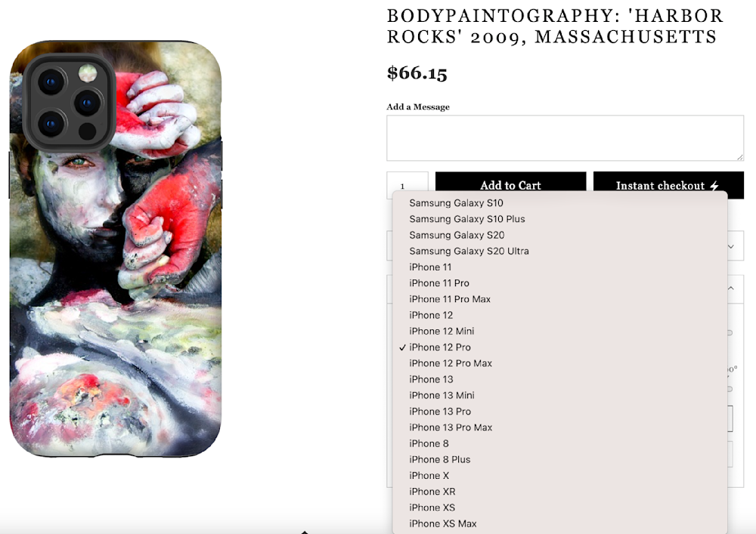Expand the dropdown chevron behind menu
The image size is (756, 534).
pyautogui.click(x=731, y=246)
